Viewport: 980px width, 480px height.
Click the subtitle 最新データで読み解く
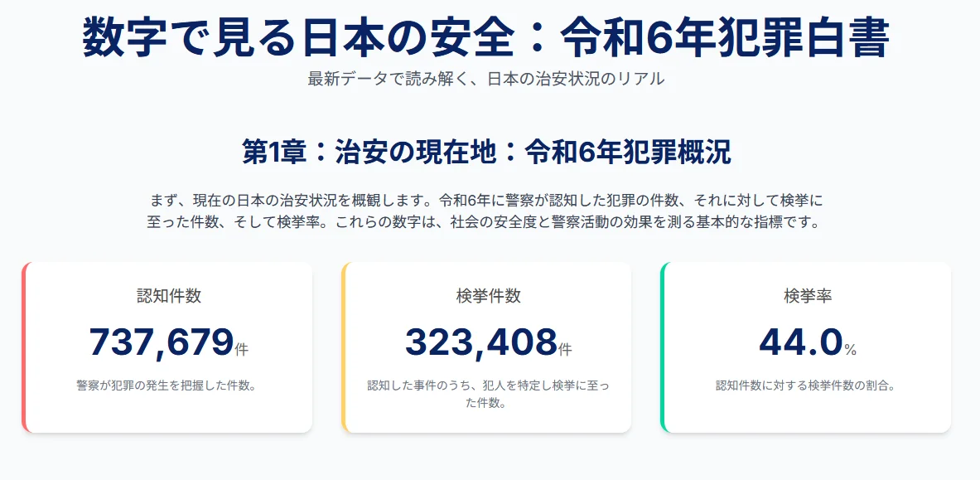pos(485,80)
